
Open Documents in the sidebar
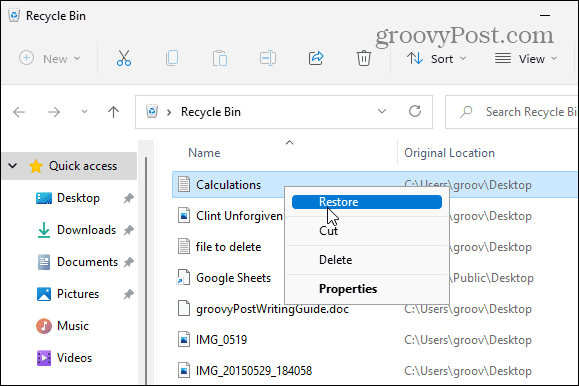tap(87, 262)
